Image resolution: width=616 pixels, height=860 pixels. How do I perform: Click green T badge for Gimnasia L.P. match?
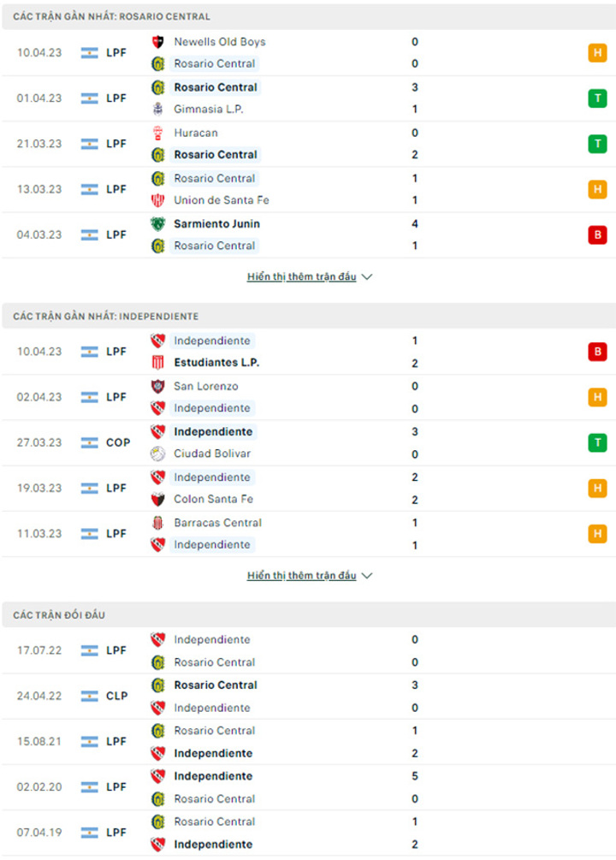click(x=597, y=98)
